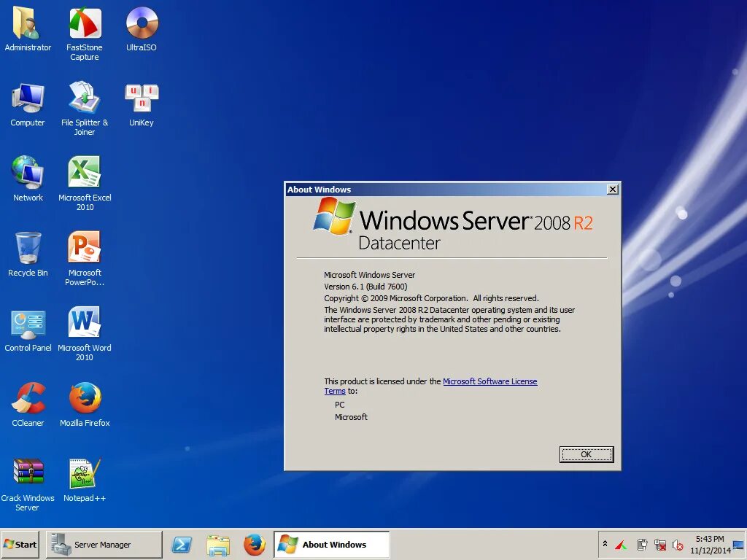
Task: Select Mozilla Firefox desktop icon
Action: (x=85, y=404)
